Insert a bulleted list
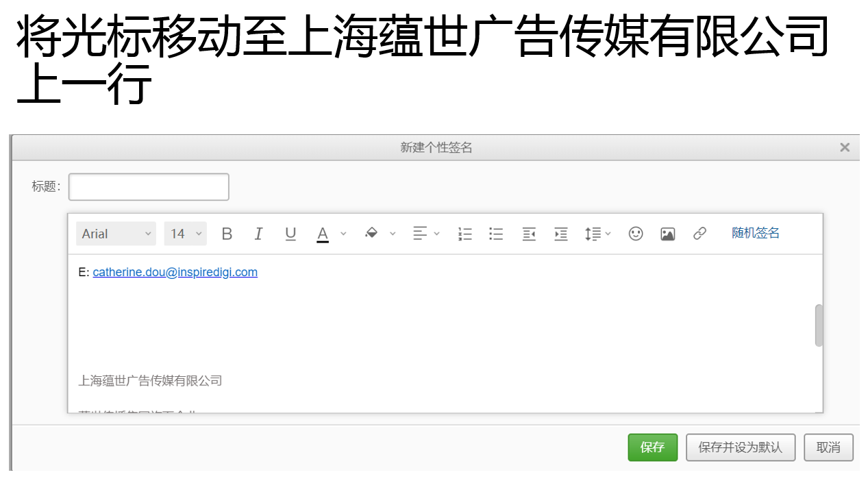868x479 pixels. coord(497,234)
